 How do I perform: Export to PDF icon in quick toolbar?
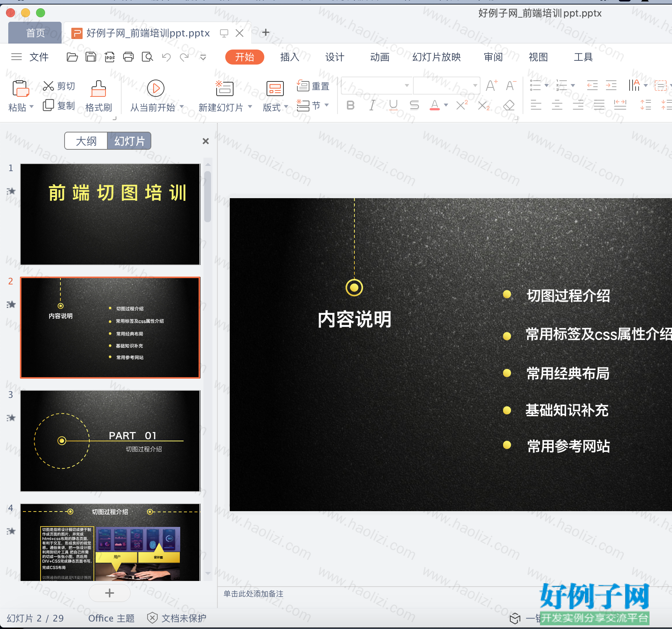pos(110,57)
